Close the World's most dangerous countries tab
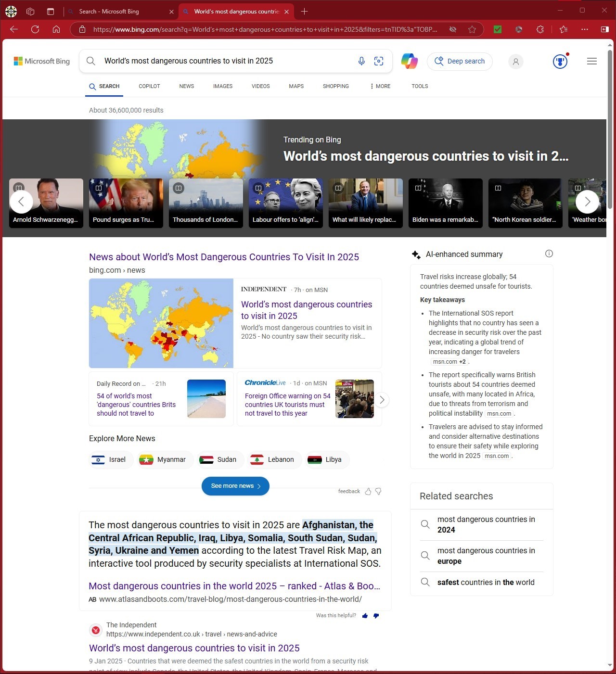 point(286,12)
